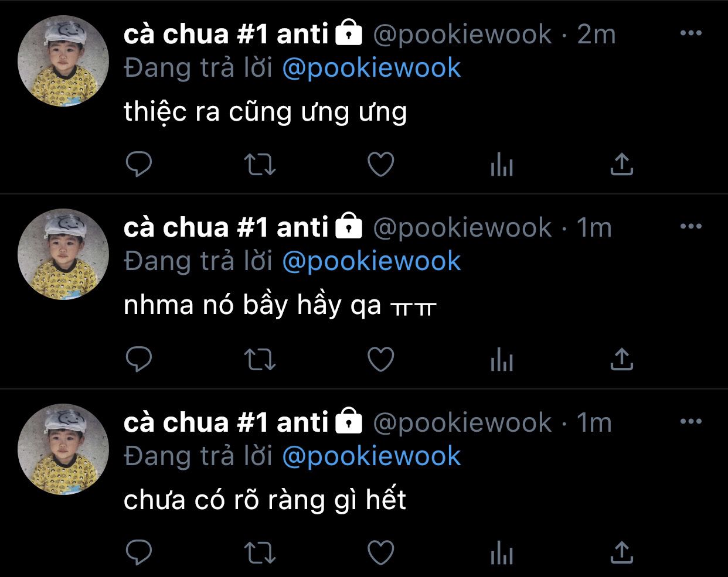728x577 pixels.
Task: Share the "nhma nó bầy hầy qa" tweet
Action: [x=622, y=359]
